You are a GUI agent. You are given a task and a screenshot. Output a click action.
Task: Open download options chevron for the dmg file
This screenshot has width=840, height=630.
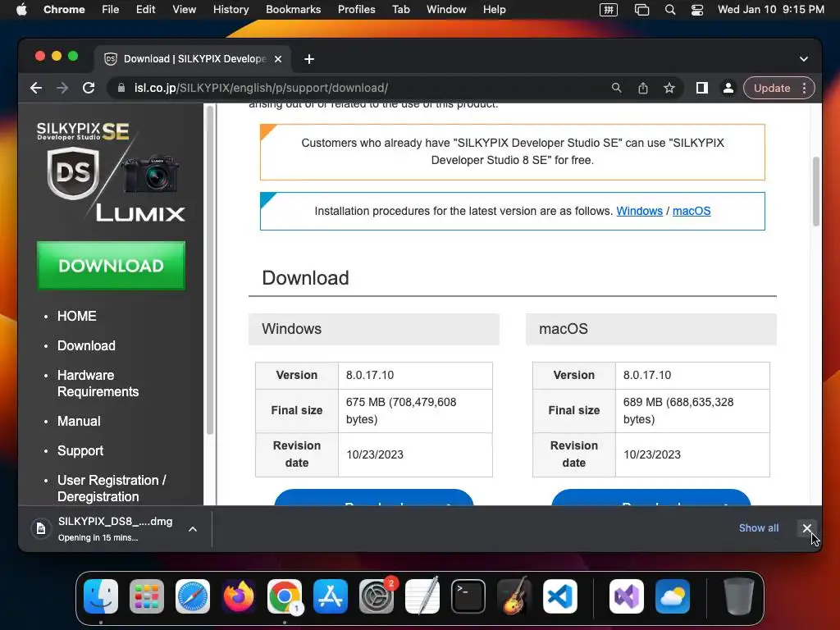(193, 529)
